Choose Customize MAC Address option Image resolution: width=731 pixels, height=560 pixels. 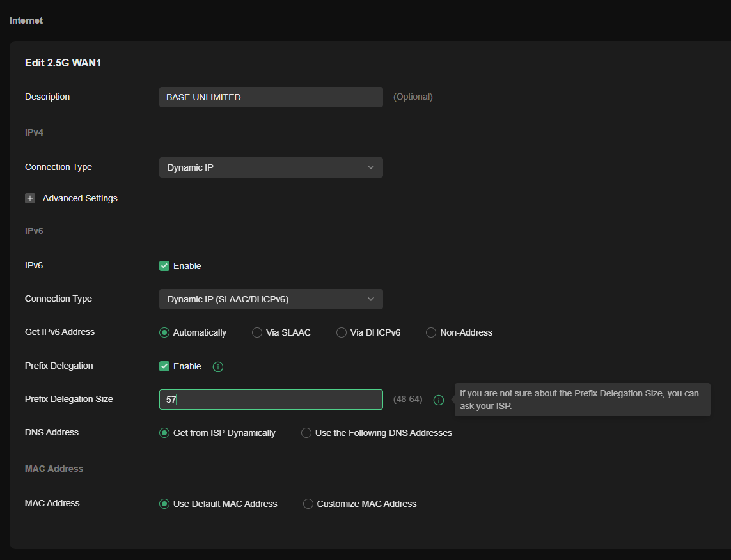click(x=308, y=504)
